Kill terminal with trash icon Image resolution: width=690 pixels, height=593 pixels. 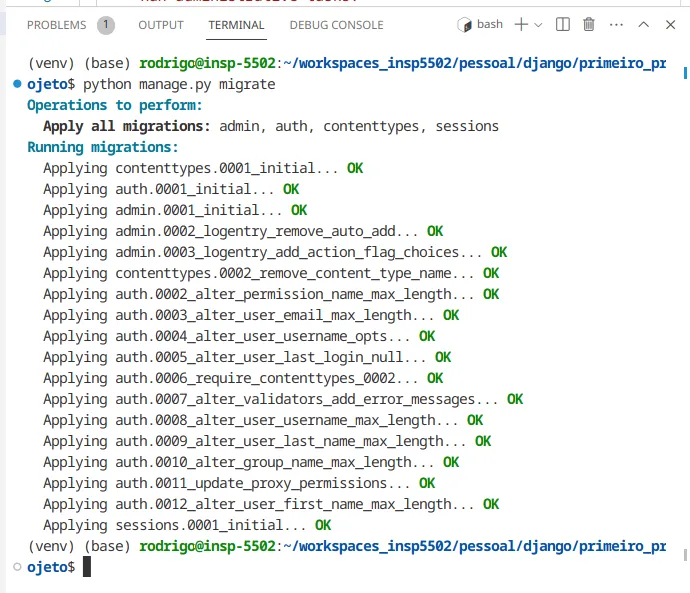[589, 24]
